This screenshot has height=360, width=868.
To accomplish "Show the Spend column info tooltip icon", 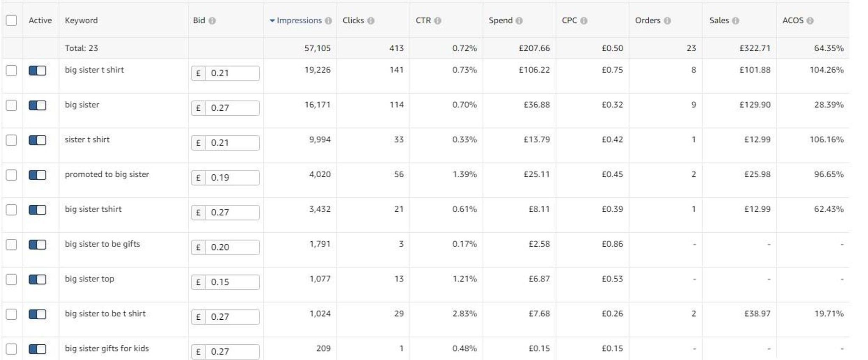I will [519, 21].
